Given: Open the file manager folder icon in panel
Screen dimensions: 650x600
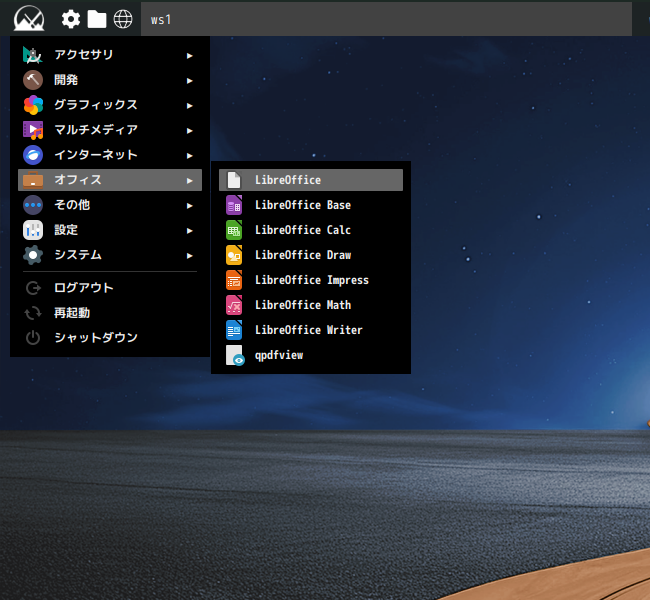Looking at the screenshot, I should (97, 19).
